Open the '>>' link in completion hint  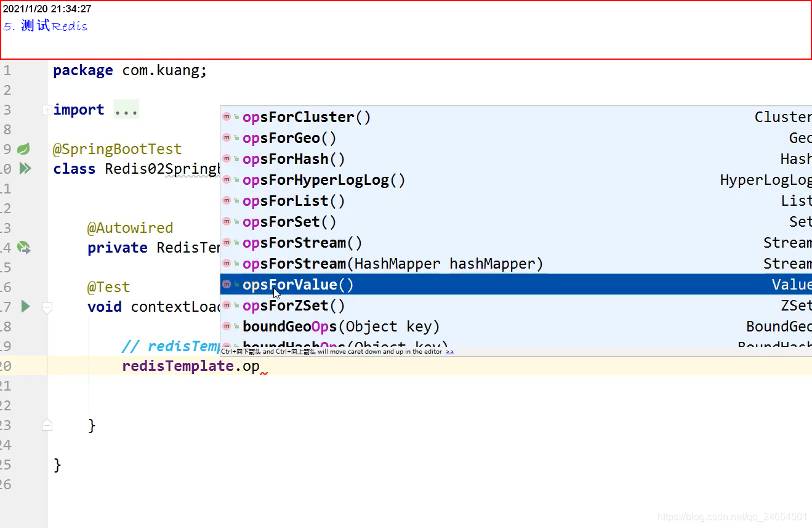[450, 352]
